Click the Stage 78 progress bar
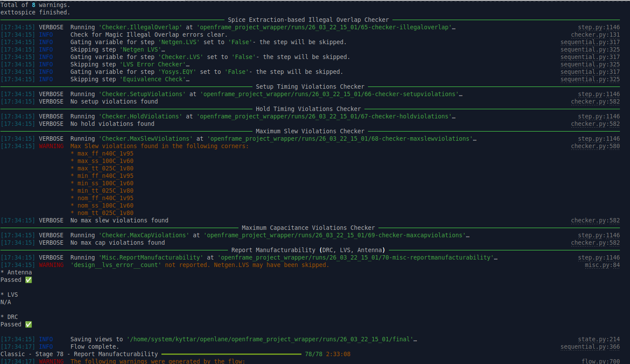The height and width of the screenshot is (364, 630). (231, 354)
